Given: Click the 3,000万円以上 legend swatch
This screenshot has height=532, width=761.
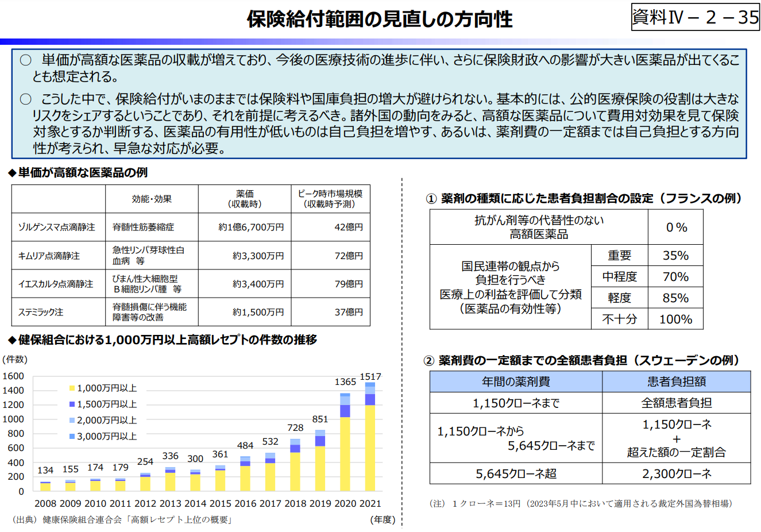Looking at the screenshot, I should (72, 437).
